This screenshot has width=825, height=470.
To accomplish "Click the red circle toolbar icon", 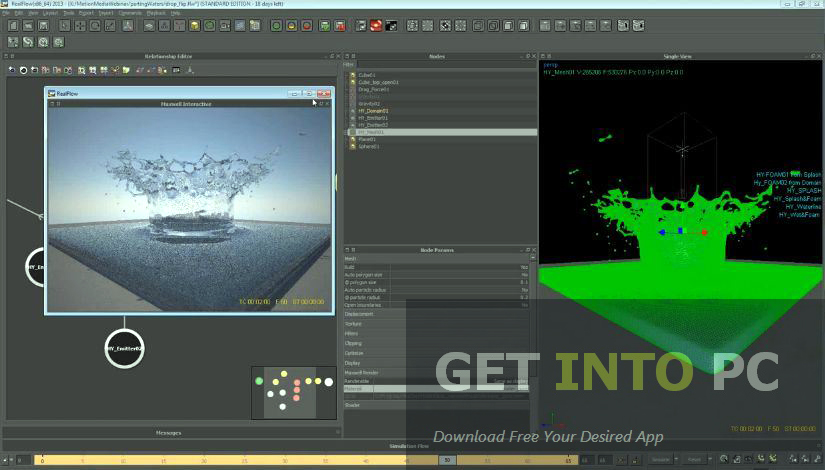I will [307, 25].
